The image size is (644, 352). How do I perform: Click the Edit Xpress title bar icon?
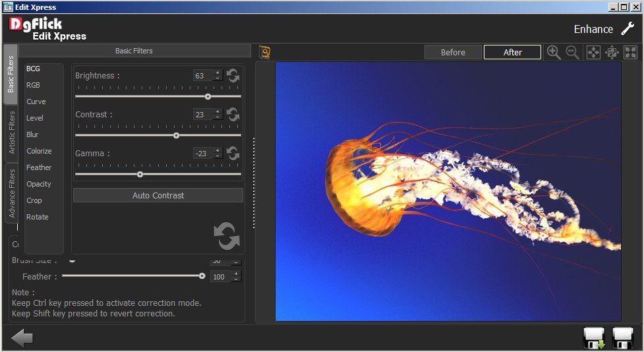[8, 7]
